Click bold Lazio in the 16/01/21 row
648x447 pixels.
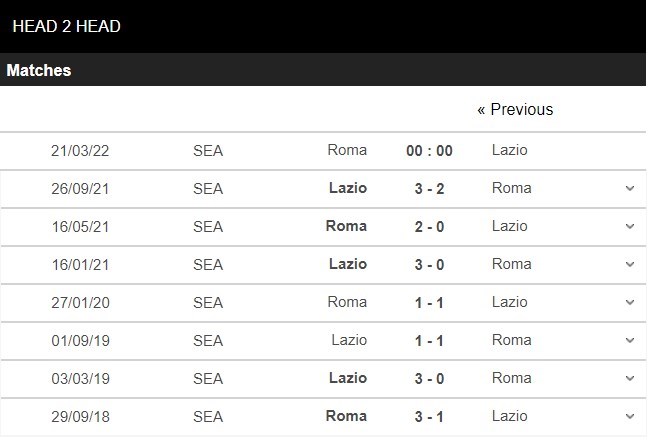click(348, 264)
